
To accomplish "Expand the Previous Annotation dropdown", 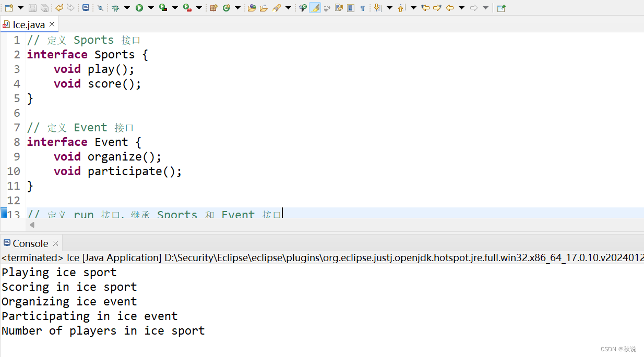I will pyautogui.click(x=413, y=8).
